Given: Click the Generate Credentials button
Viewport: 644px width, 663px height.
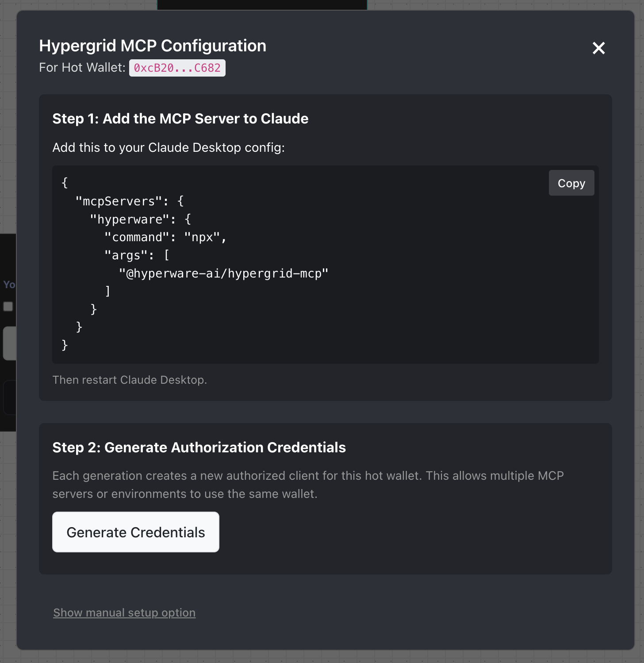Looking at the screenshot, I should tap(136, 532).
